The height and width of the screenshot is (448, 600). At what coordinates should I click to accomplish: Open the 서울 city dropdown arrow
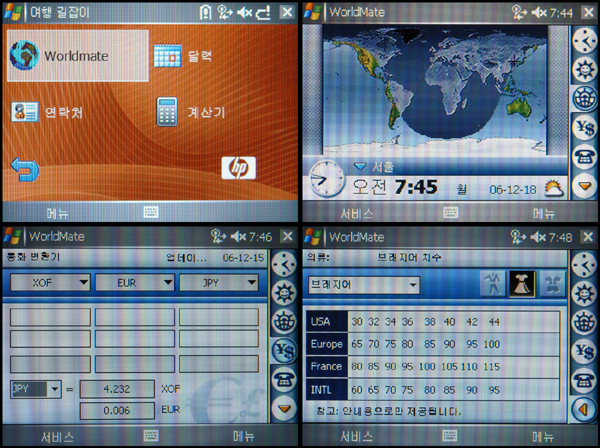(x=360, y=166)
